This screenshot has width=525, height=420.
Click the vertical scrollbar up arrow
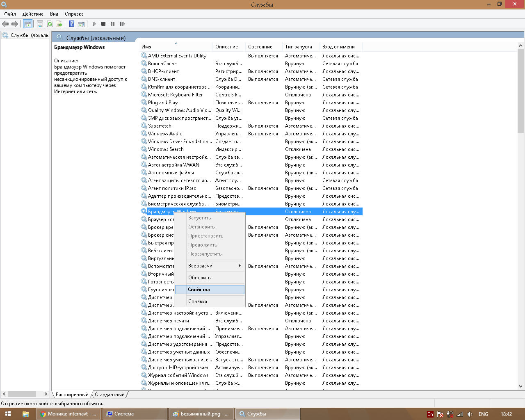click(x=521, y=46)
